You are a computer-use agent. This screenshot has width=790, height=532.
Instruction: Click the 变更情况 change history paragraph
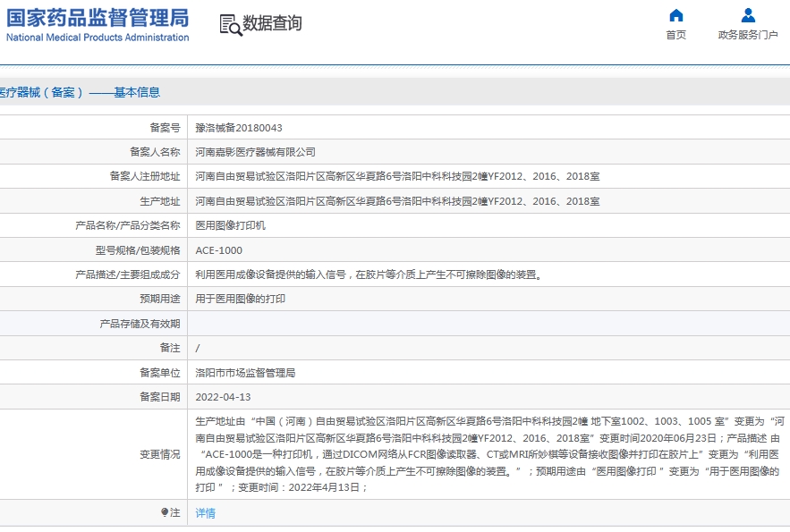[x=489, y=454]
